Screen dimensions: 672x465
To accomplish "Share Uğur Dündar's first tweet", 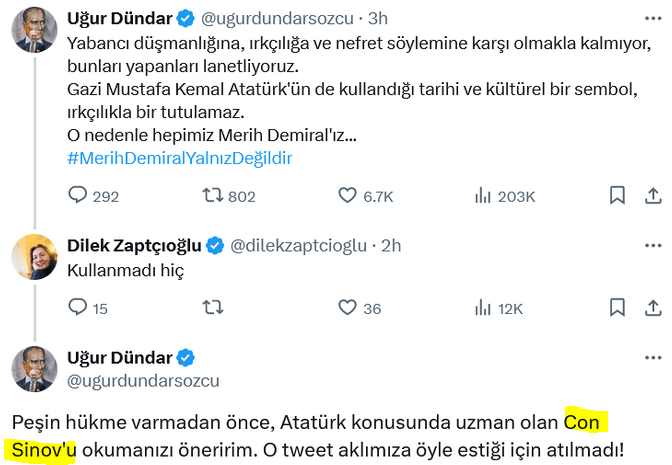I will pos(651,196).
